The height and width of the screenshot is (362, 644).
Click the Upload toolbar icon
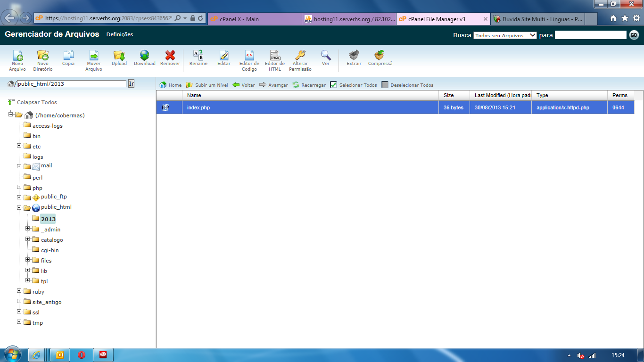pyautogui.click(x=119, y=56)
